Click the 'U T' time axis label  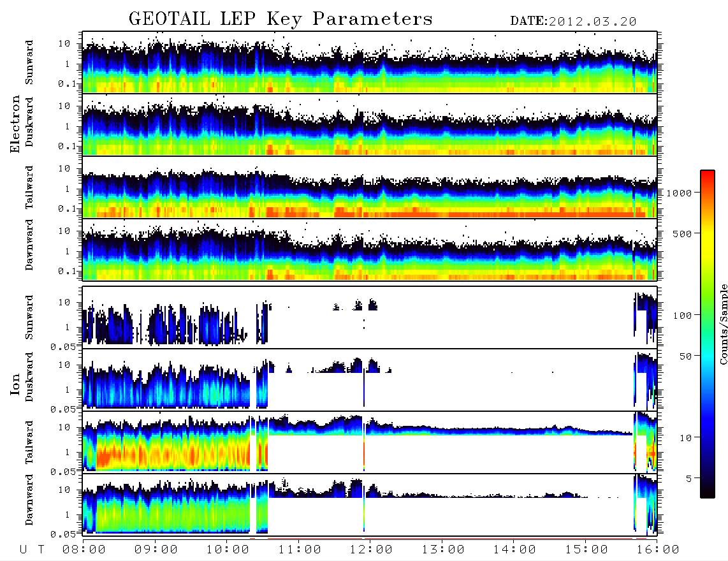click(32, 550)
